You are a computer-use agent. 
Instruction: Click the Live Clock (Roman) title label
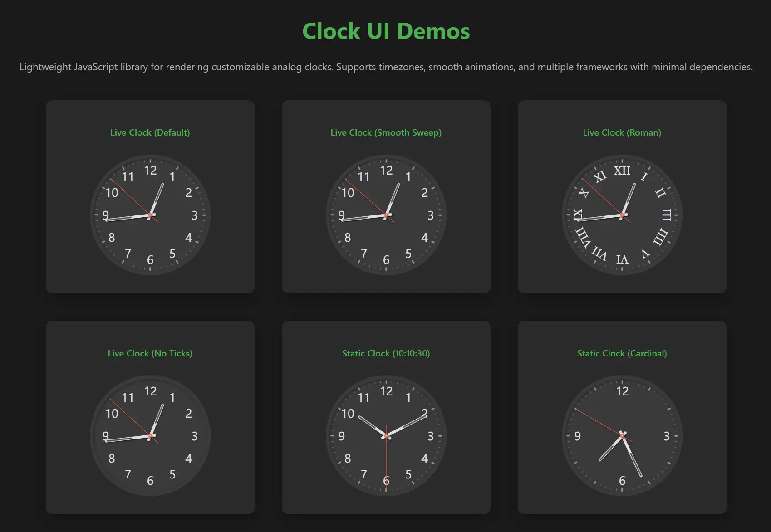pos(622,132)
